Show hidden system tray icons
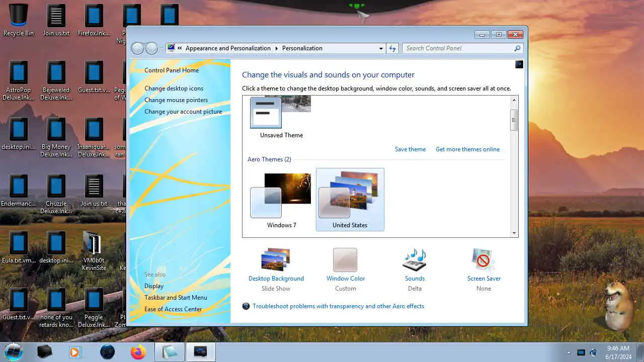Screen dimensions: 644x362 tap(569, 352)
